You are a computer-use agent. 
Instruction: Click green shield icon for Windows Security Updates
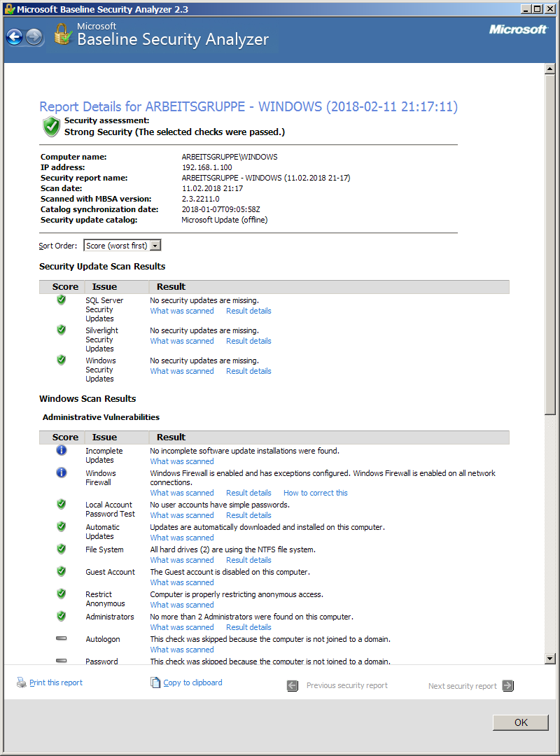(62, 360)
